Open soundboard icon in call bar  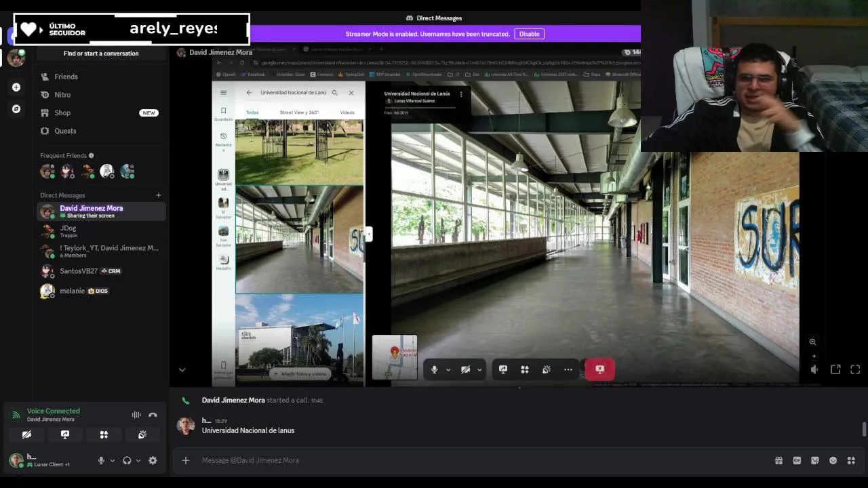[547, 369]
